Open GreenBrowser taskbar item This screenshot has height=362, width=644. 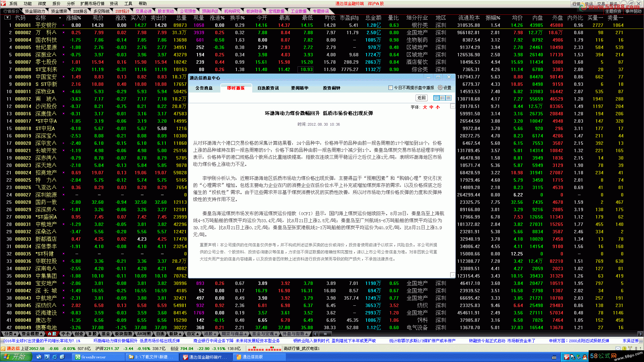click(98, 357)
